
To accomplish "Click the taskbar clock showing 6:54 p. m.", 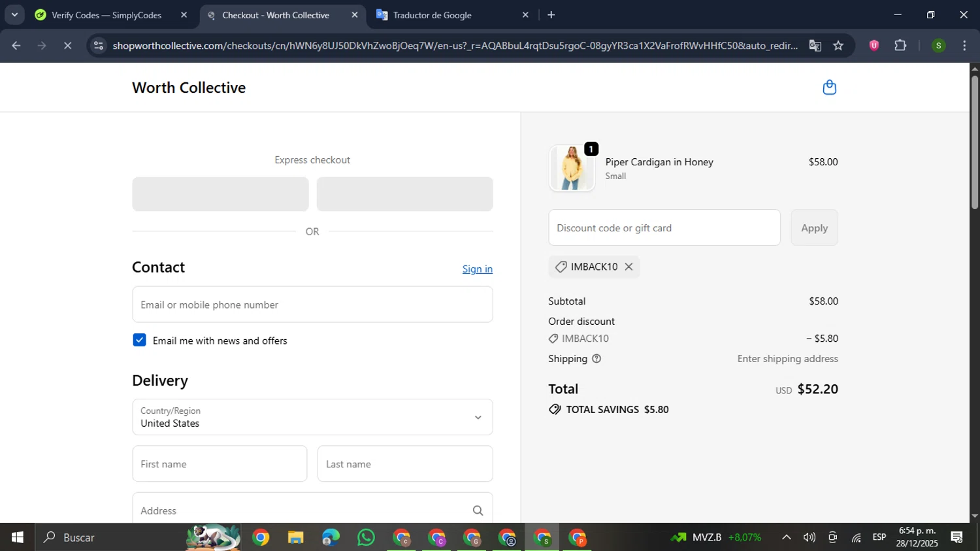I will [x=917, y=537].
